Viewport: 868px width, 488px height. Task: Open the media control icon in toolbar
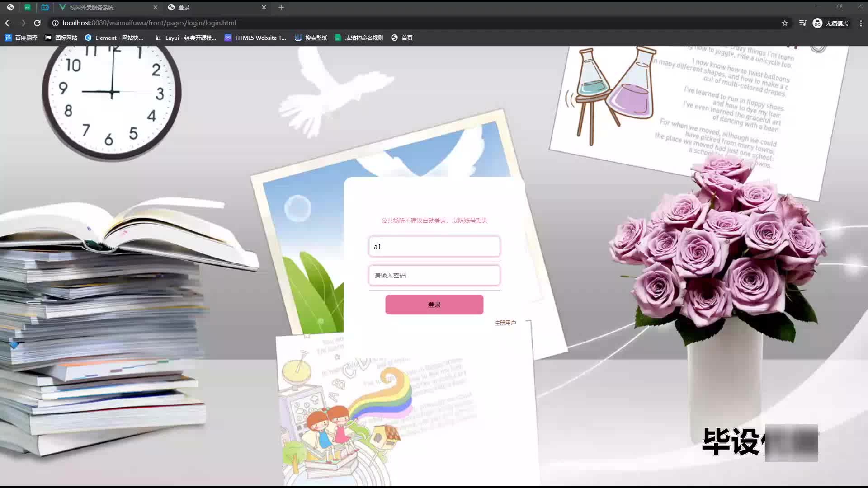pyautogui.click(x=802, y=23)
